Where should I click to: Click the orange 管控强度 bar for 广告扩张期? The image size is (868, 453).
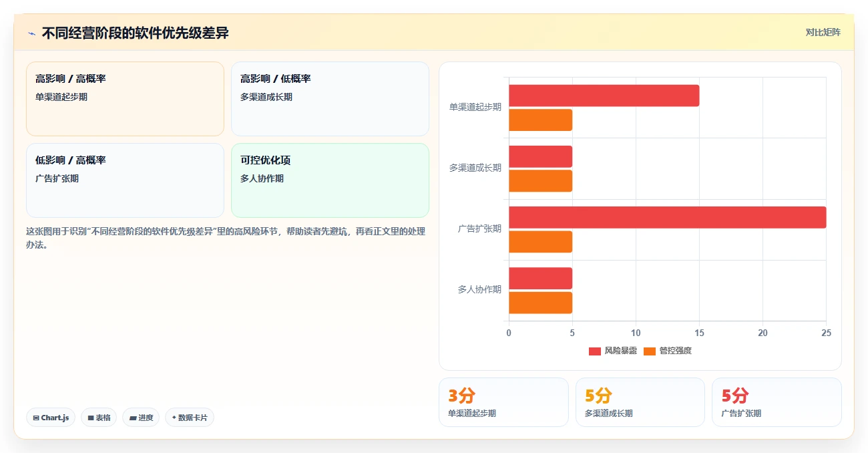click(540, 242)
